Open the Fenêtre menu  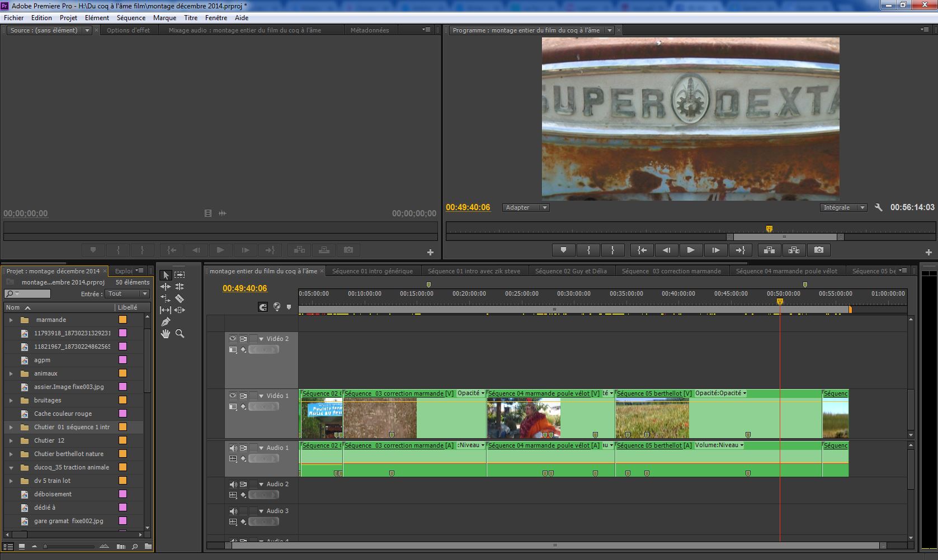[x=216, y=18]
